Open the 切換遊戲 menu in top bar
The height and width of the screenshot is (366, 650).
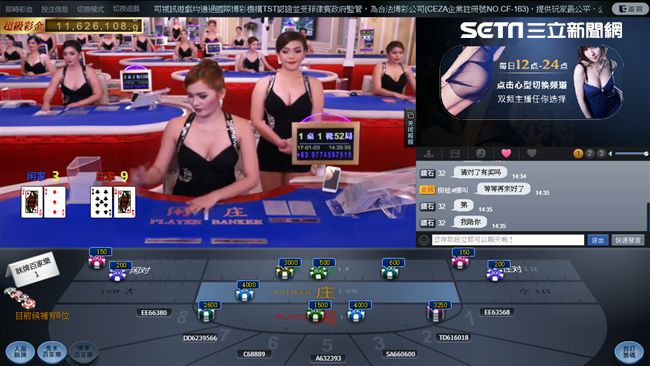pos(126,8)
